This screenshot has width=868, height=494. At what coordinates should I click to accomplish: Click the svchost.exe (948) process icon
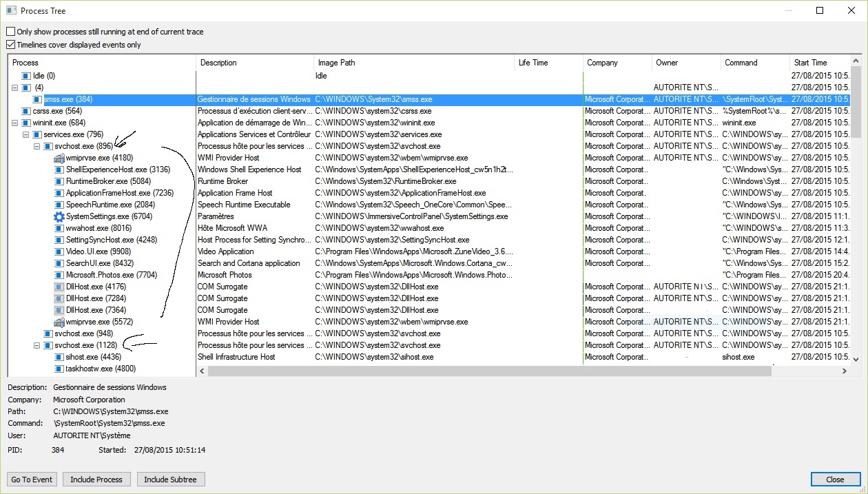pyautogui.click(x=48, y=333)
